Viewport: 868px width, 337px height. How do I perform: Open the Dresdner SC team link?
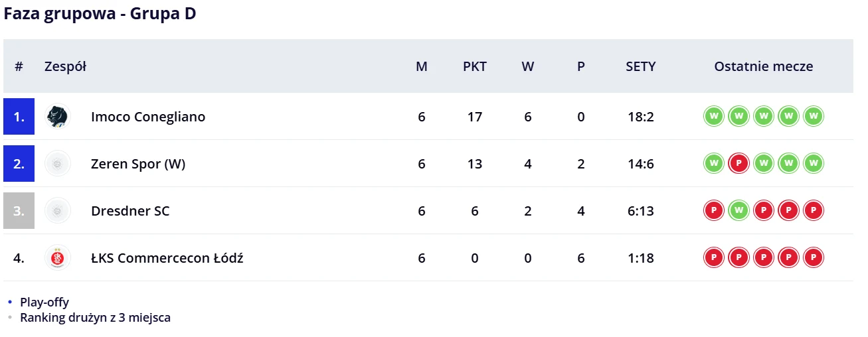pos(130,211)
